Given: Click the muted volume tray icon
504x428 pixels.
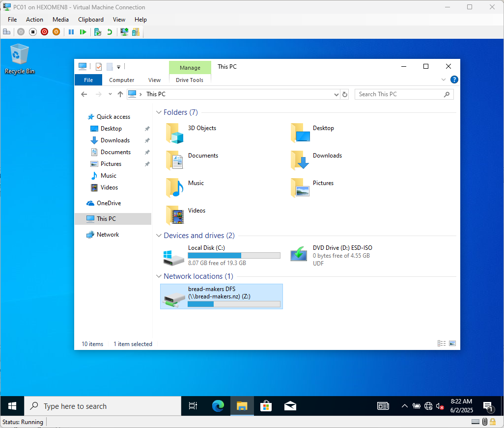Looking at the screenshot, I should click(x=440, y=406).
